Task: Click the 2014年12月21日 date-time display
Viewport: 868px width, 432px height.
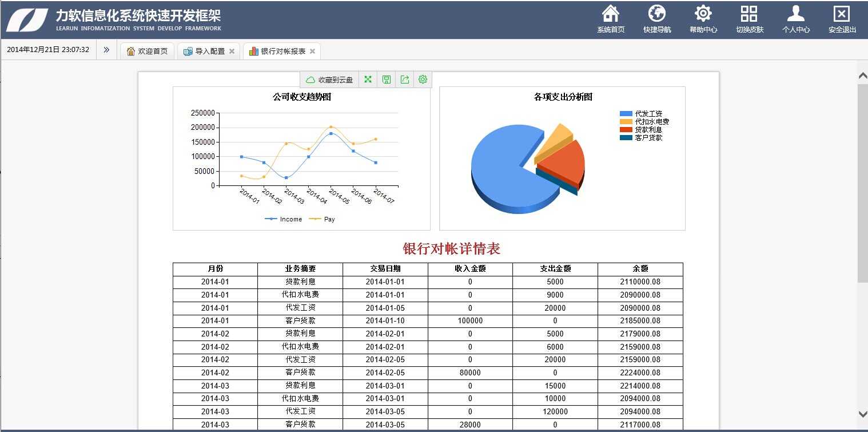Action: (48, 50)
